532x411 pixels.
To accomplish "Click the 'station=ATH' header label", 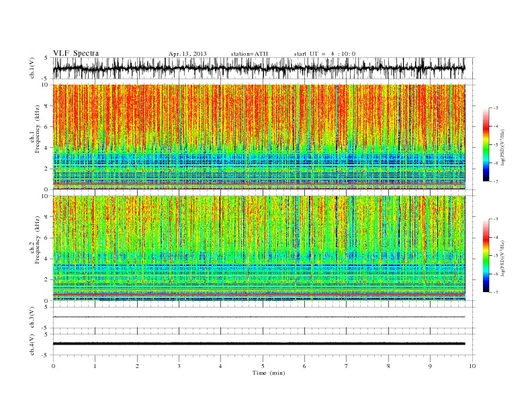I will coord(249,54).
